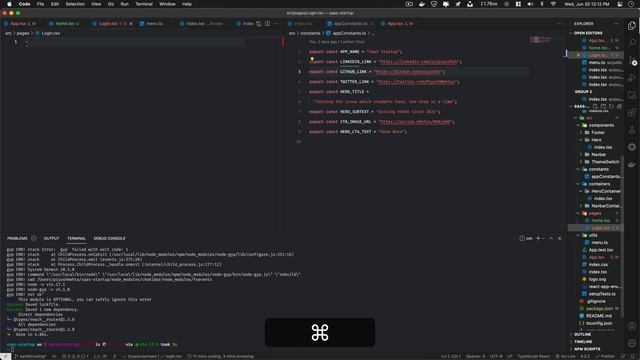Open the Search view in activity bar
This screenshot has height=360, width=640.
[x=632, y=42]
